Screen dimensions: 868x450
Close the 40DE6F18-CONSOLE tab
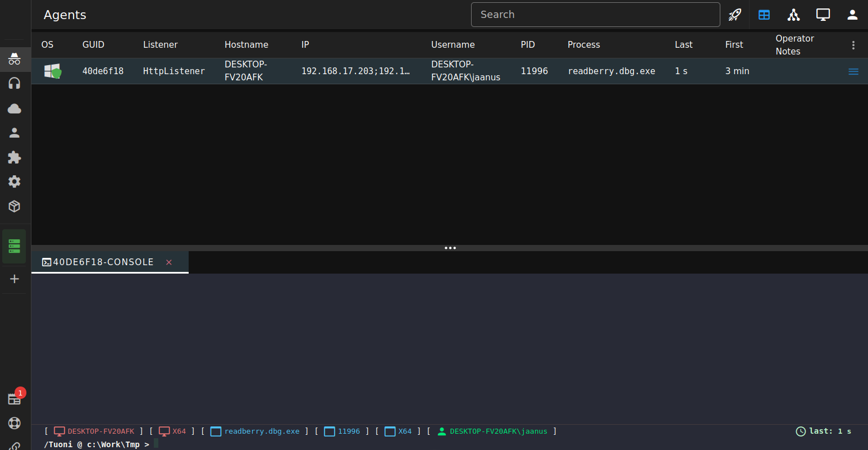[169, 262]
